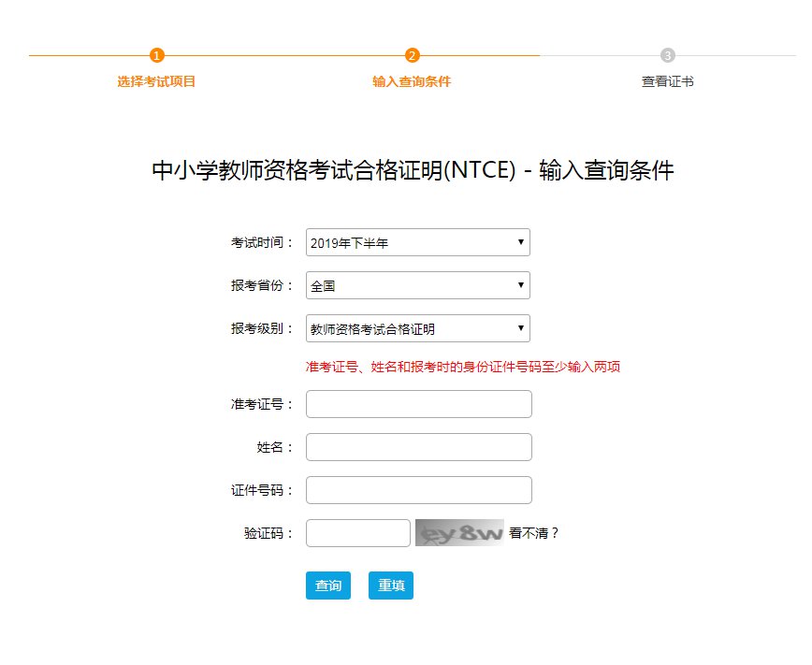This screenshot has width=812, height=665.
Task: Focus the 验证码 input field
Action: (x=357, y=533)
